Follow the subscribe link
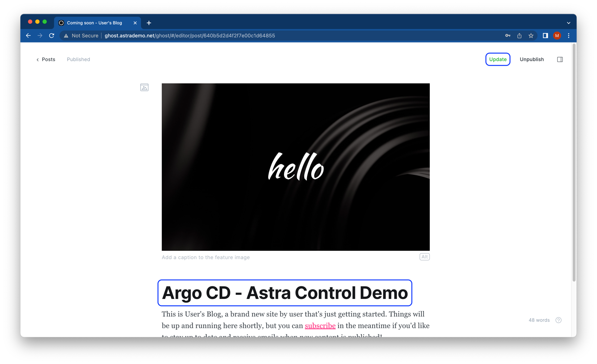The width and height of the screenshot is (597, 364). (x=320, y=326)
